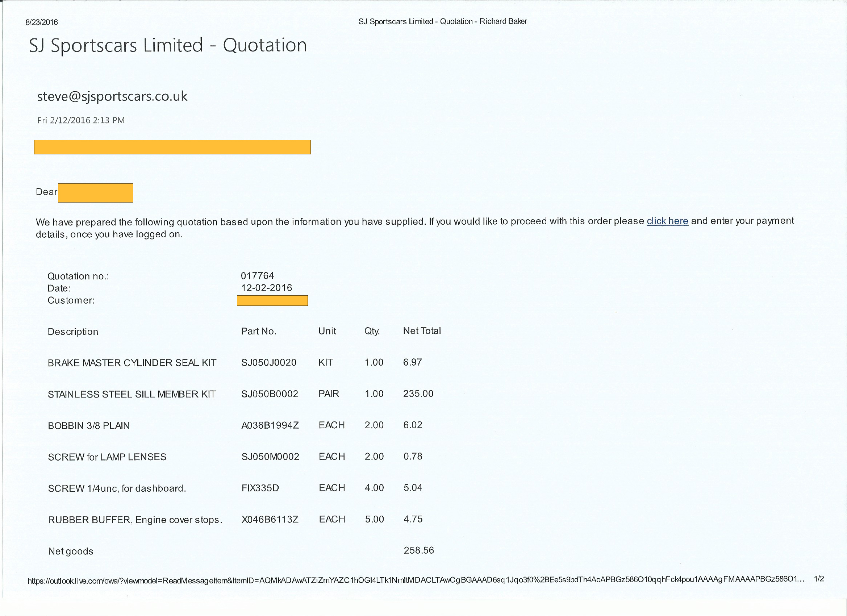Click the net goods amount 258.56
Screen dimensions: 847x616
(x=419, y=550)
